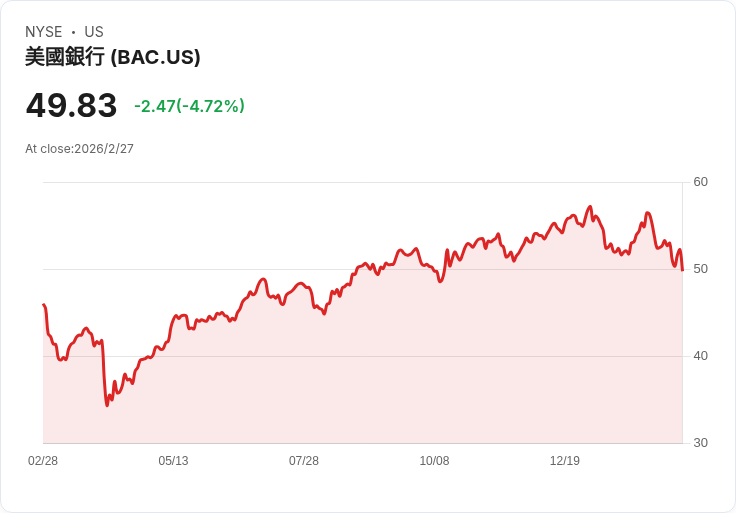Click the 40 y-axis label

(700, 356)
